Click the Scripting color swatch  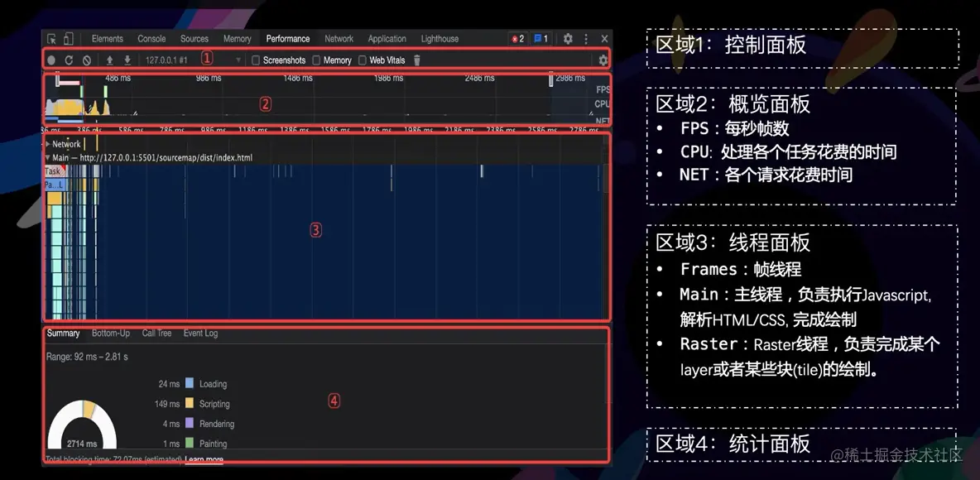[x=190, y=403]
